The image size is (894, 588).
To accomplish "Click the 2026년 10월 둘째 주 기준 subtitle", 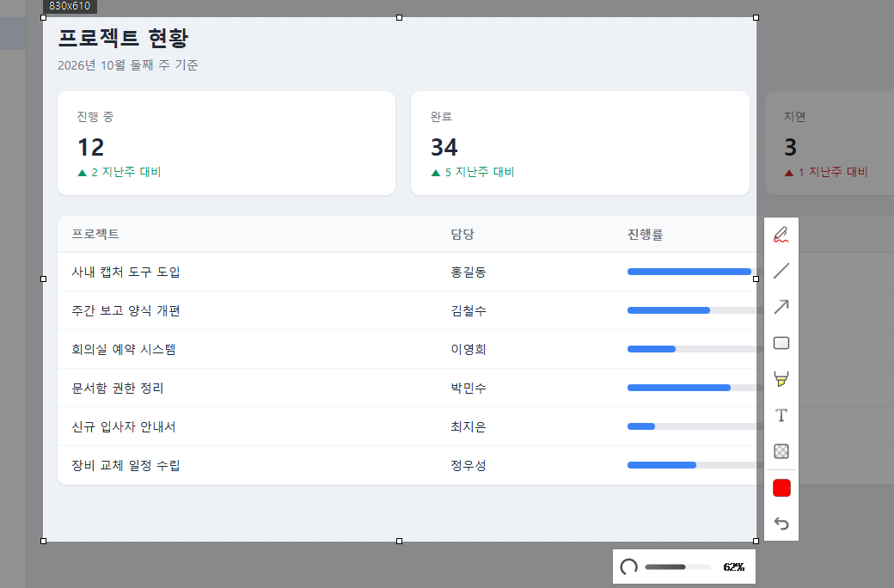I will coord(128,65).
